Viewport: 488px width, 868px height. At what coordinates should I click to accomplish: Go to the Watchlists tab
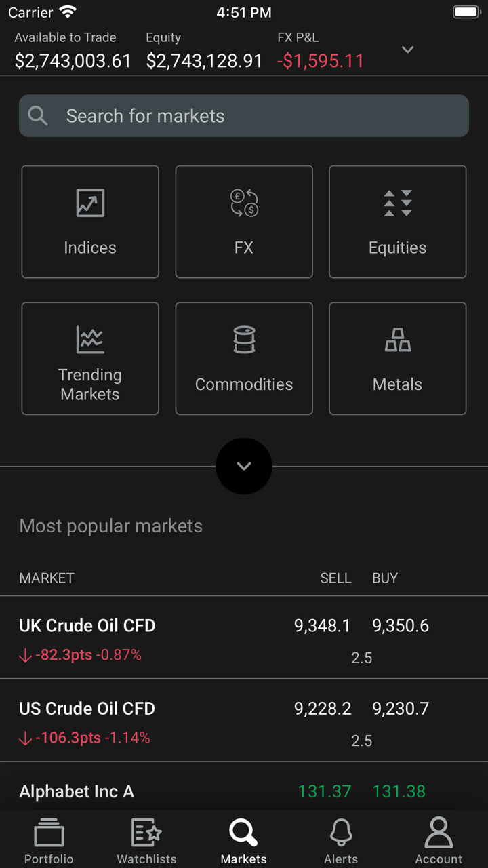pos(146,840)
